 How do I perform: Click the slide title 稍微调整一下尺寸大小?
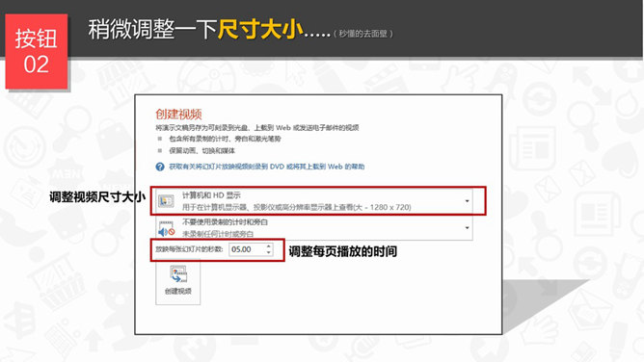tap(197, 29)
